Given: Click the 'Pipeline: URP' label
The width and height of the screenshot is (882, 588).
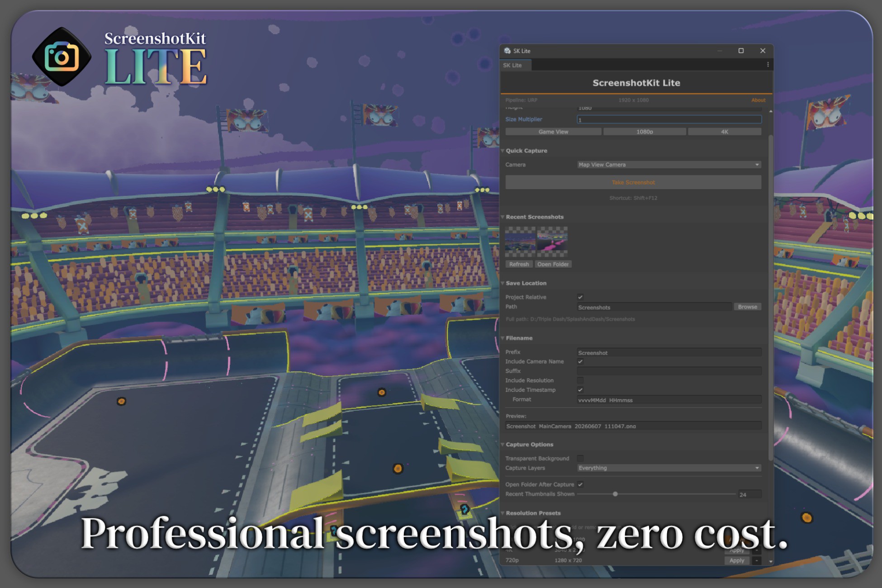Looking at the screenshot, I should tap(521, 100).
